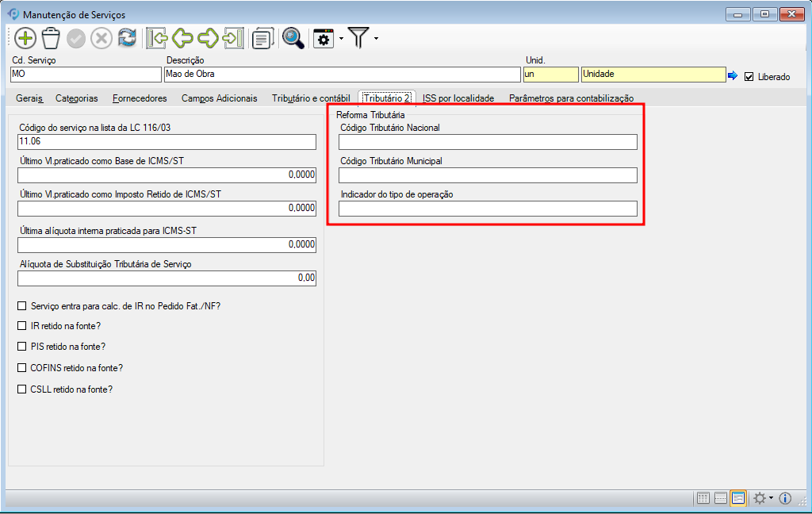Tick the CSLL retido na fonte checkbox
This screenshot has height=514, width=812.
pyautogui.click(x=22, y=389)
